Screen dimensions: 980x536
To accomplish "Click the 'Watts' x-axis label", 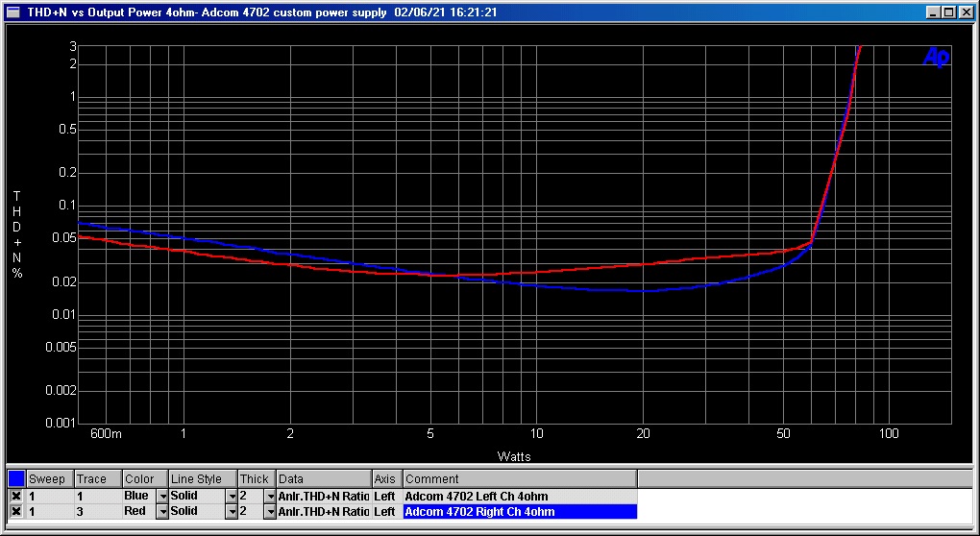I will (x=514, y=456).
